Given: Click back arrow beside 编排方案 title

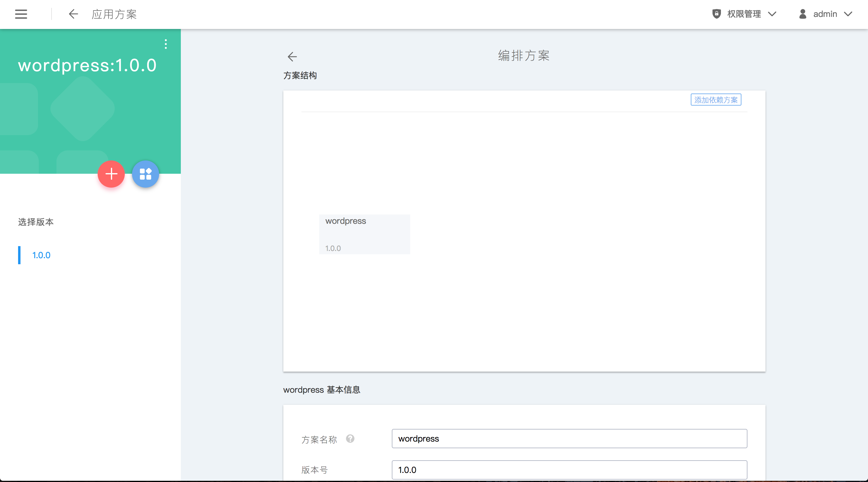Looking at the screenshot, I should click(x=292, y=56).
